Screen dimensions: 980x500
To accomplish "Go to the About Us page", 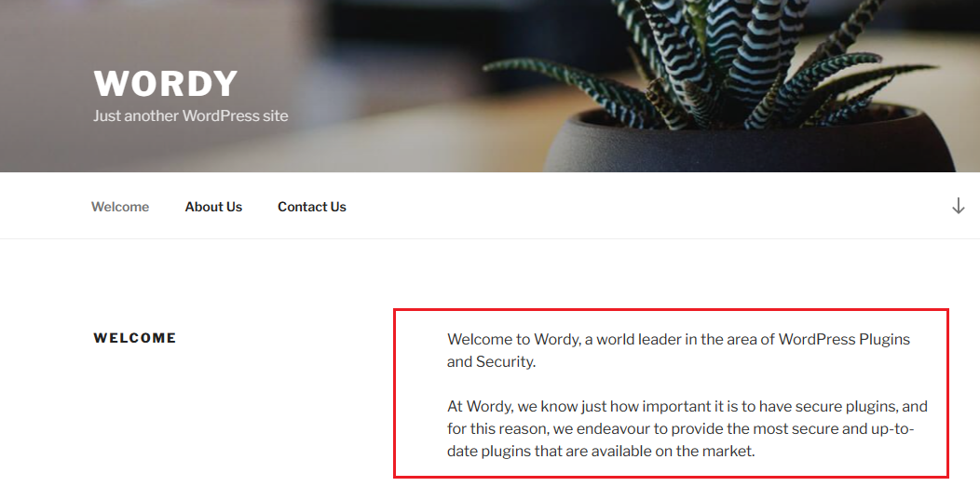I will tap(213, 207).
